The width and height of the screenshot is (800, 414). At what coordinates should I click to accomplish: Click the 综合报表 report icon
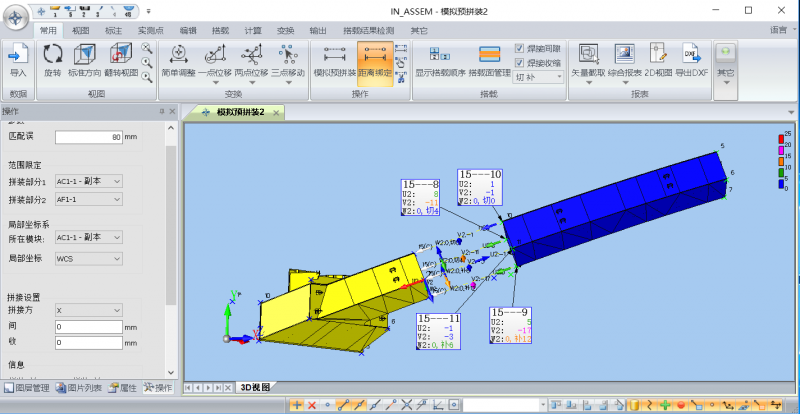click(x=624, y=55)
